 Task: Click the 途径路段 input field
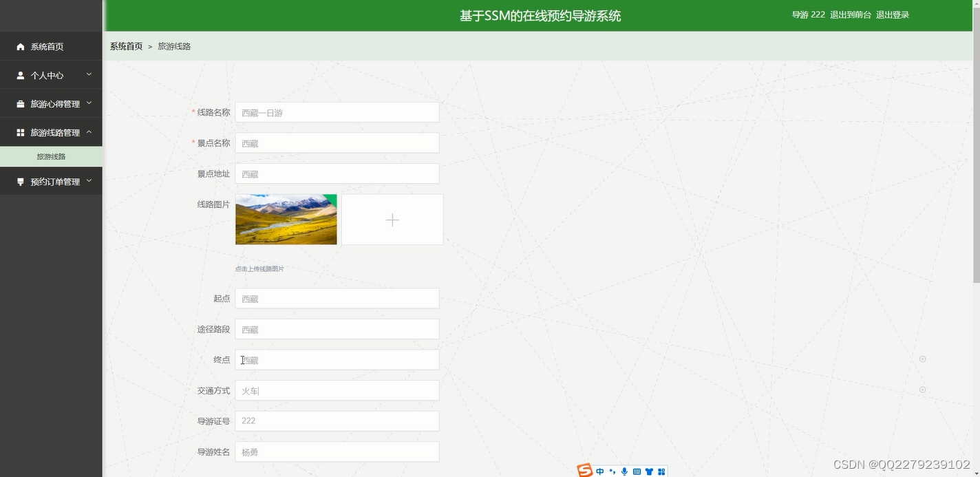point(337,329)
